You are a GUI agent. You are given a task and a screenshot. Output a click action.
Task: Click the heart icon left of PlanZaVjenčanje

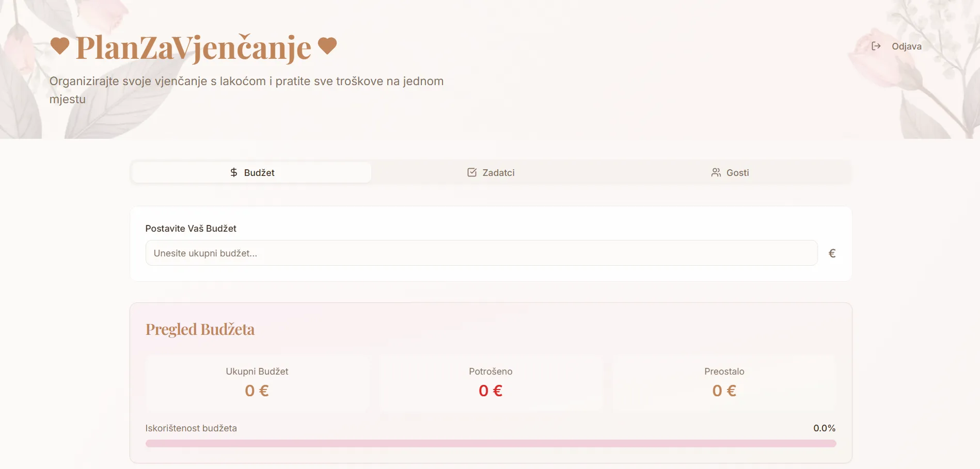tap(60, 46)
